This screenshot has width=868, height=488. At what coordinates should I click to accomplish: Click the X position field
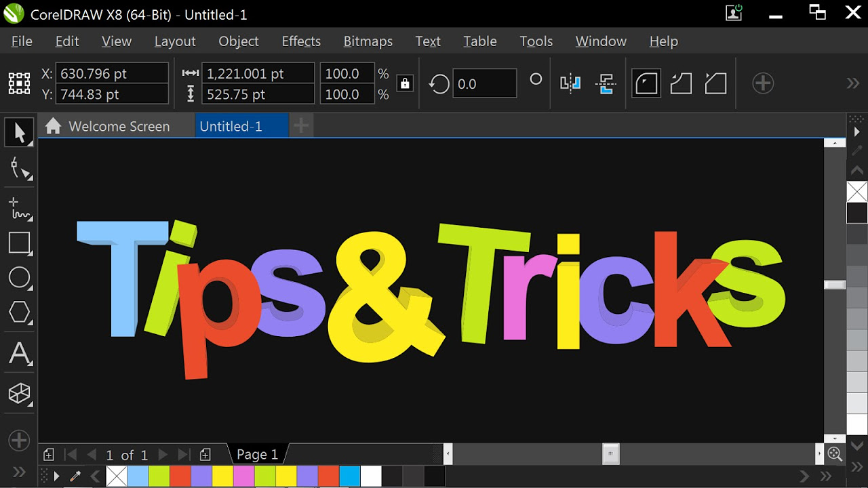[112, 73]
